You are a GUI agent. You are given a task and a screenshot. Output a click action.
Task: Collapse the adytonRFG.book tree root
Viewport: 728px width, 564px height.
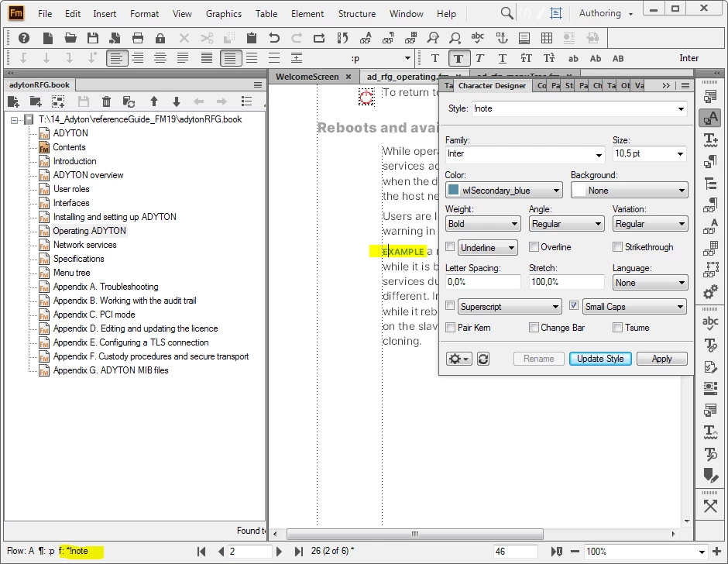coord(15,120)
